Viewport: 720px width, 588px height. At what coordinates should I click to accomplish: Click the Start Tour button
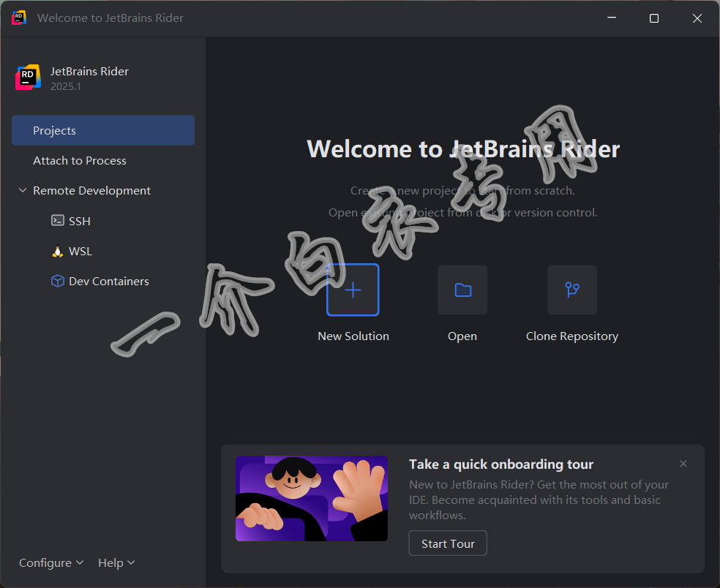point(448,543)
